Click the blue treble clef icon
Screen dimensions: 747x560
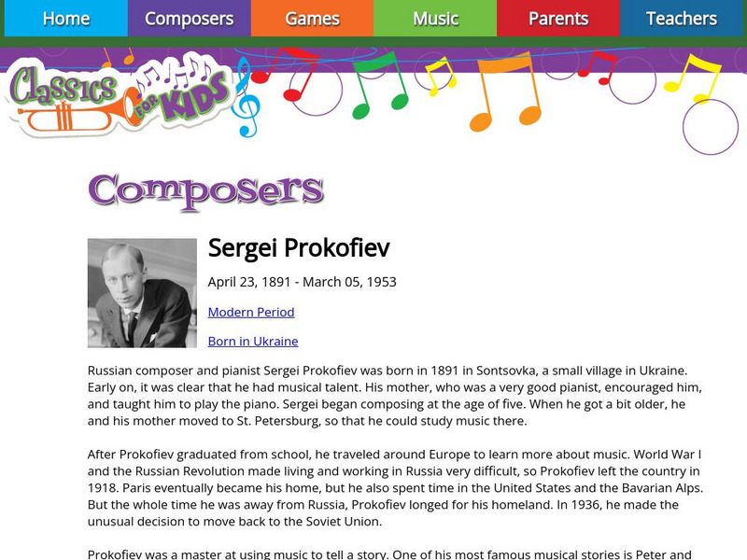tap(246, 96)
